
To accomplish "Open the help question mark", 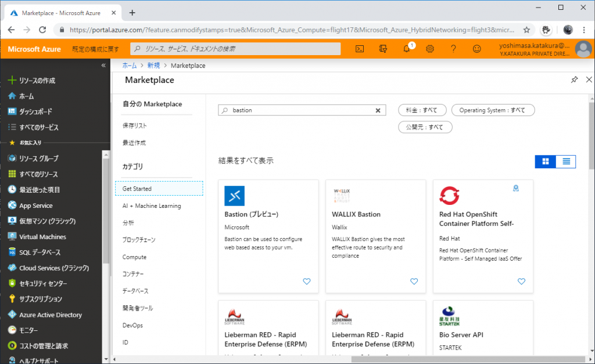I will [x=453, y=49].
